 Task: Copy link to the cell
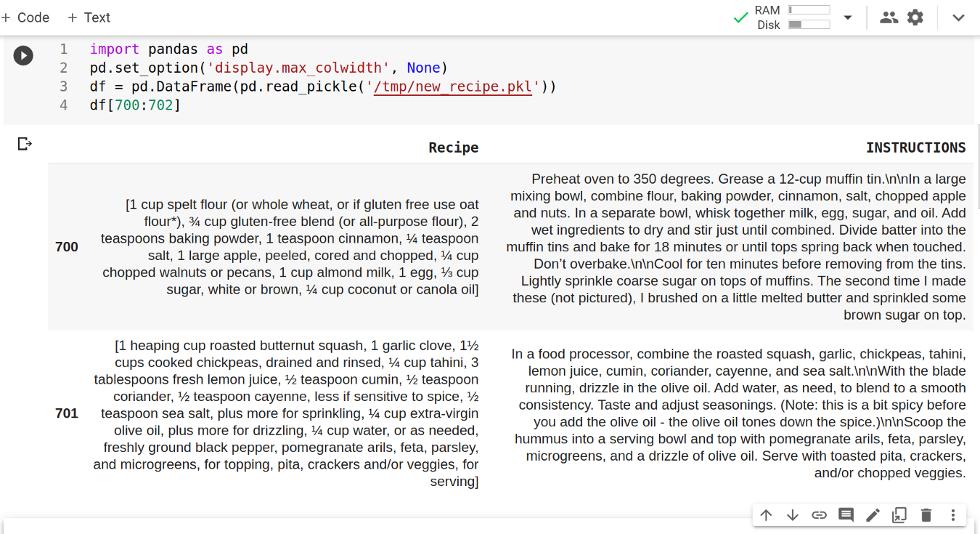pos(819,515)
